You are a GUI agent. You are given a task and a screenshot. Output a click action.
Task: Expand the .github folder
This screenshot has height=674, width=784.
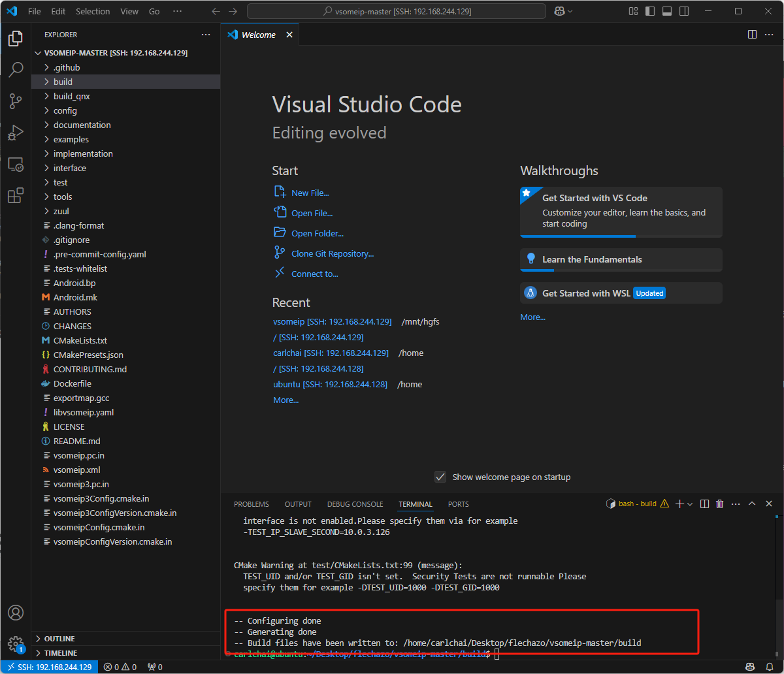pos(125,67)
